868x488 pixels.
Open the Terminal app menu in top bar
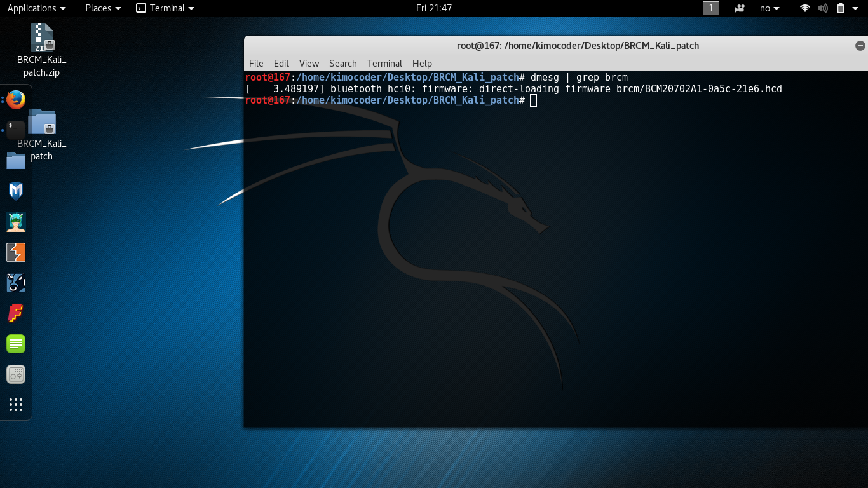coord(165,8)
